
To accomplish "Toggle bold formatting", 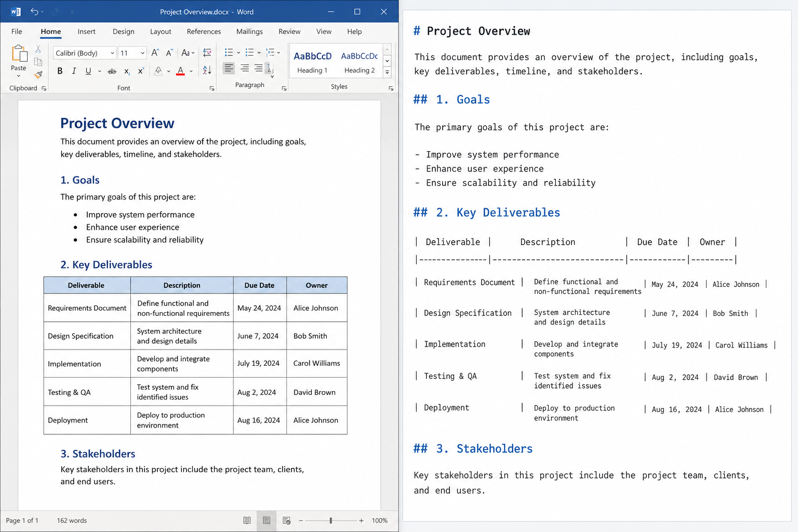I will (60, 71).
